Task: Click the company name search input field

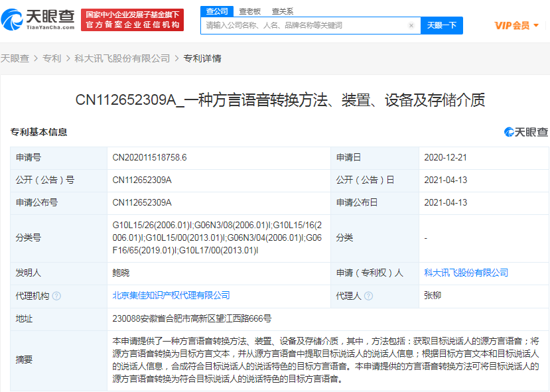Action: (305, 26)
